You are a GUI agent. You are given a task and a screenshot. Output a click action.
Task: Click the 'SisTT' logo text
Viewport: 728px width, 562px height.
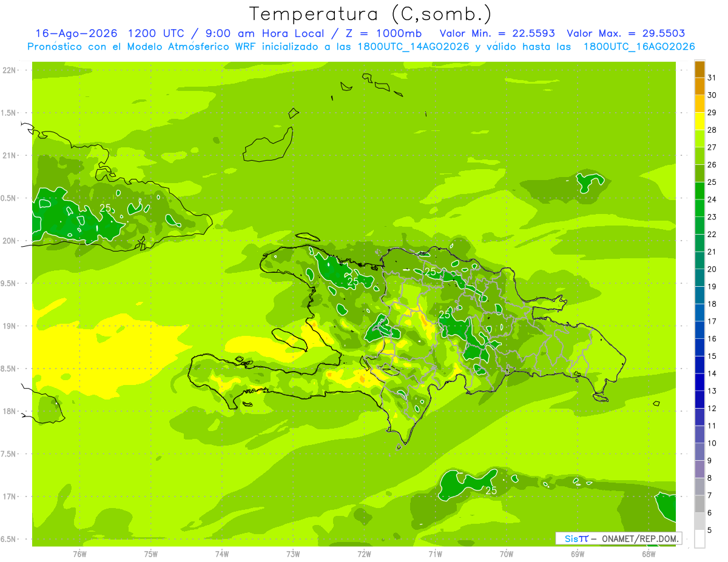(x=576, y=538)
